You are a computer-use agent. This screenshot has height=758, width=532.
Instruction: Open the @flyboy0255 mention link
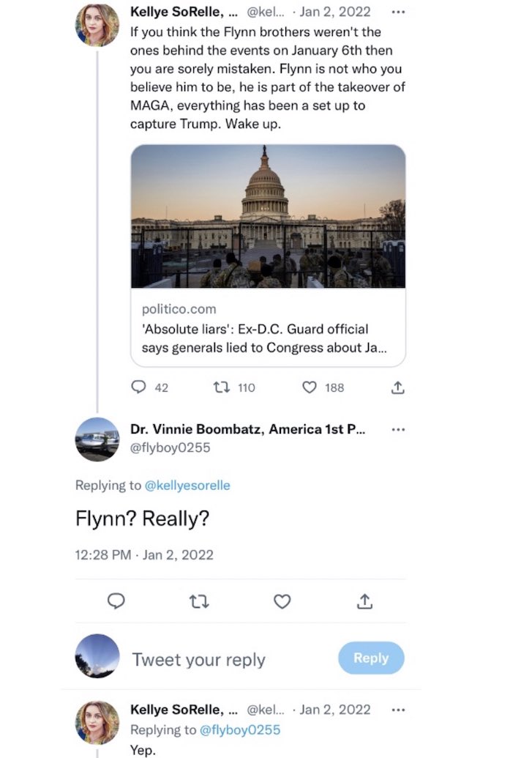pyautogui.click(x=239, y=729)
